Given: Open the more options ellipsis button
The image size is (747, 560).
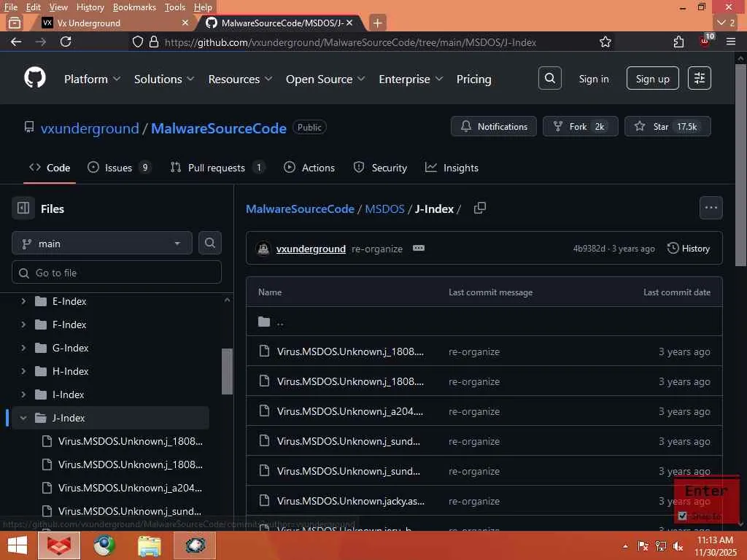Looking at the screenshot, I should click(711, 208).
